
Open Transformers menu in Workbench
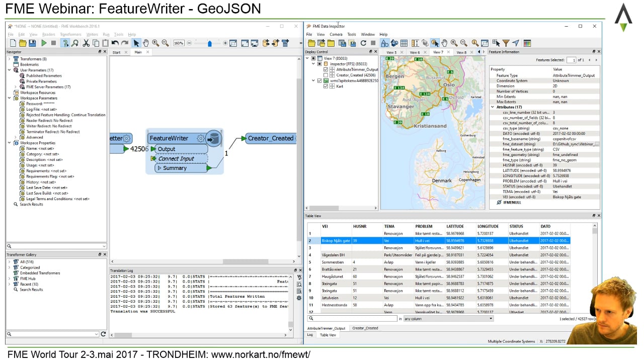coord(70,34)
